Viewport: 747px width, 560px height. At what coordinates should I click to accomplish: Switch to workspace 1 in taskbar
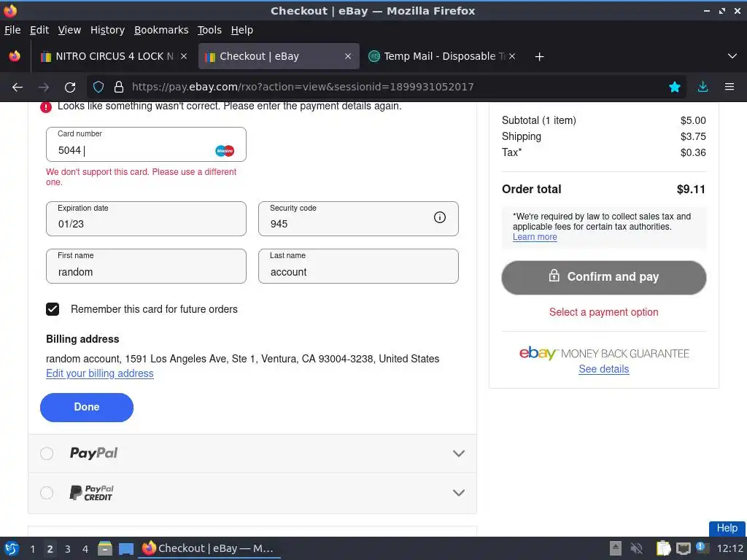pyautogui.click(x=32, y=549)
